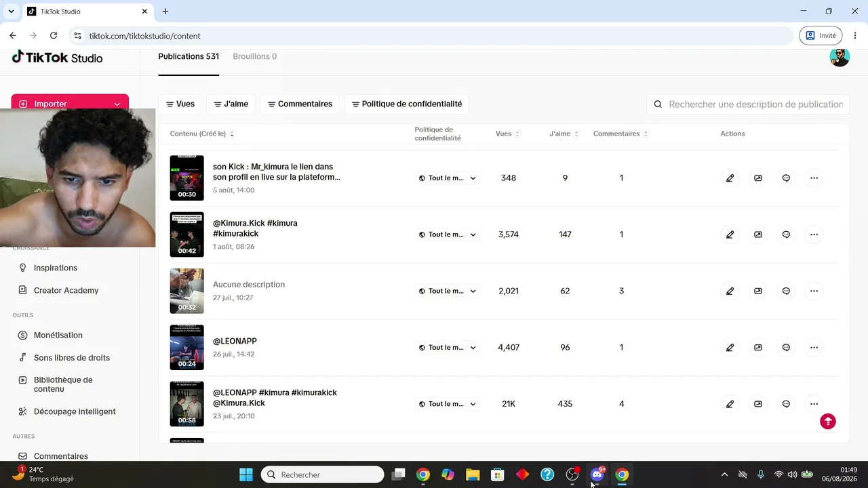Click the publication description search field
Viewport: 868px width, 488px height.
click(748, 104)
